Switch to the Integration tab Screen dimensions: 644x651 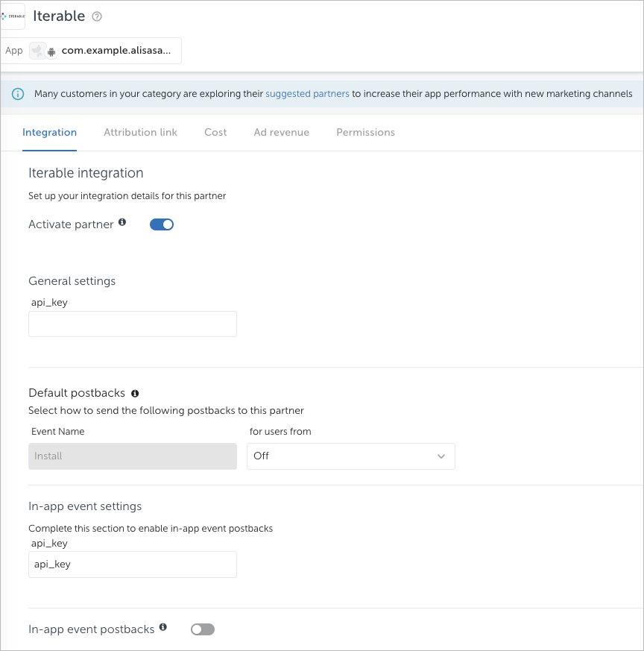[49, 133]
